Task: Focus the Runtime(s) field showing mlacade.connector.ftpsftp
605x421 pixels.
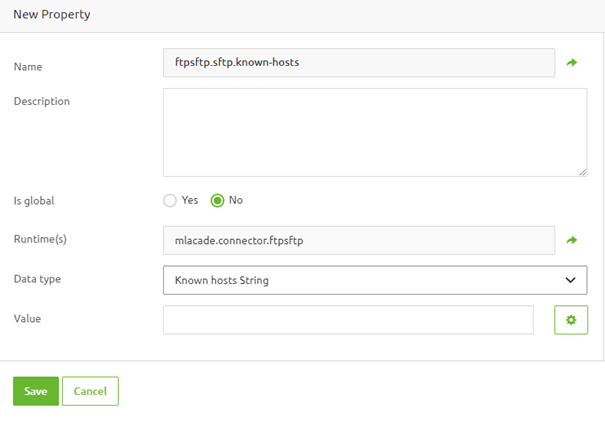Action: coord(358,240)
